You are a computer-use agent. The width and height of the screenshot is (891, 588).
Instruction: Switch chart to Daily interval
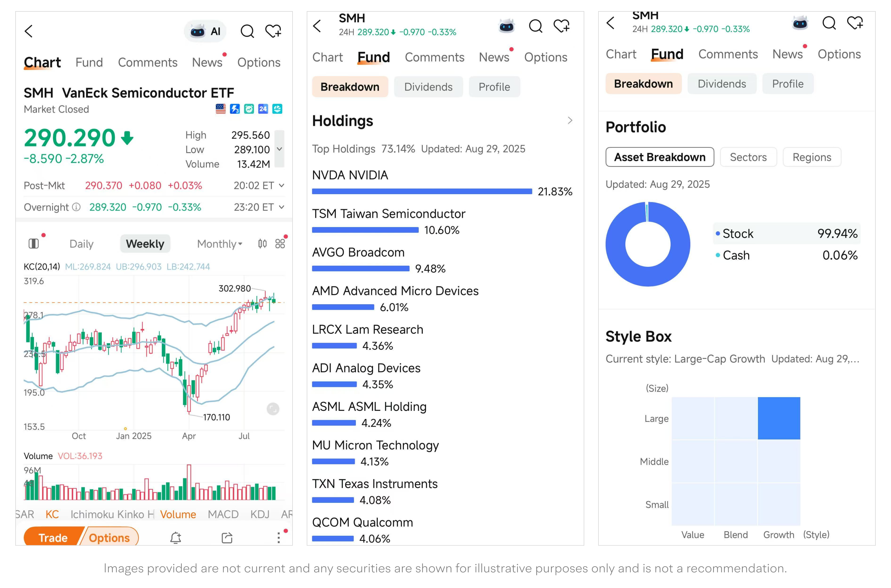point(81,243)
